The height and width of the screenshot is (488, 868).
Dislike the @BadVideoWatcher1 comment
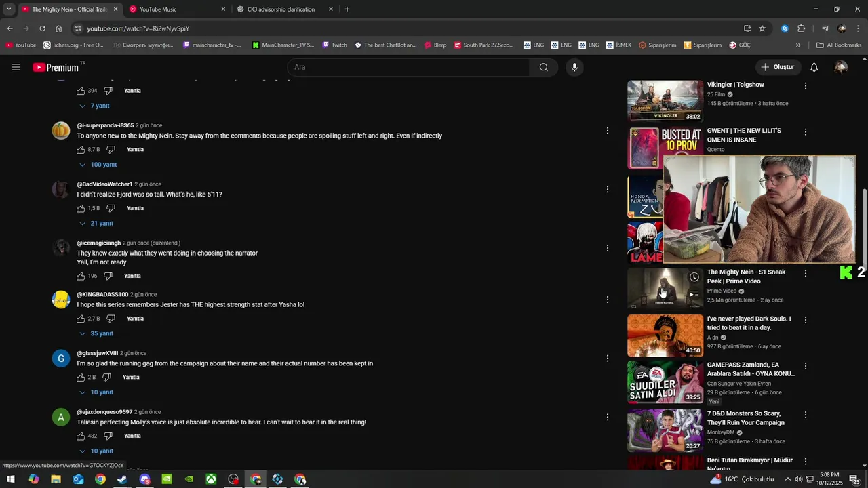pos(111,209)
